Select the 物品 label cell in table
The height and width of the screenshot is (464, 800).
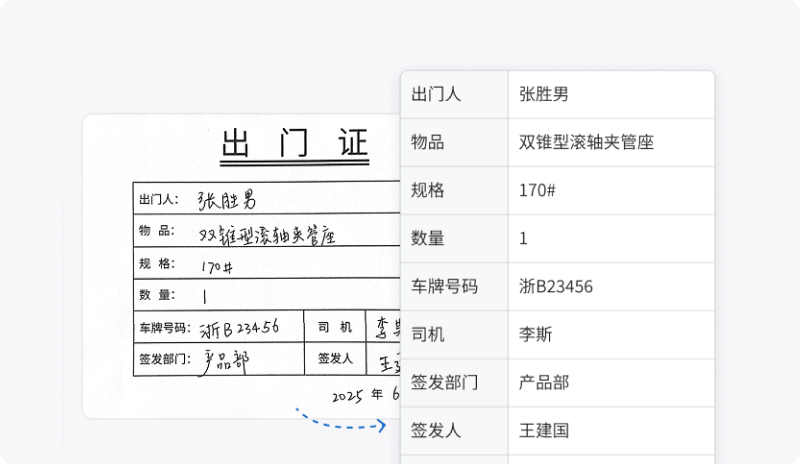coord(428,143)
